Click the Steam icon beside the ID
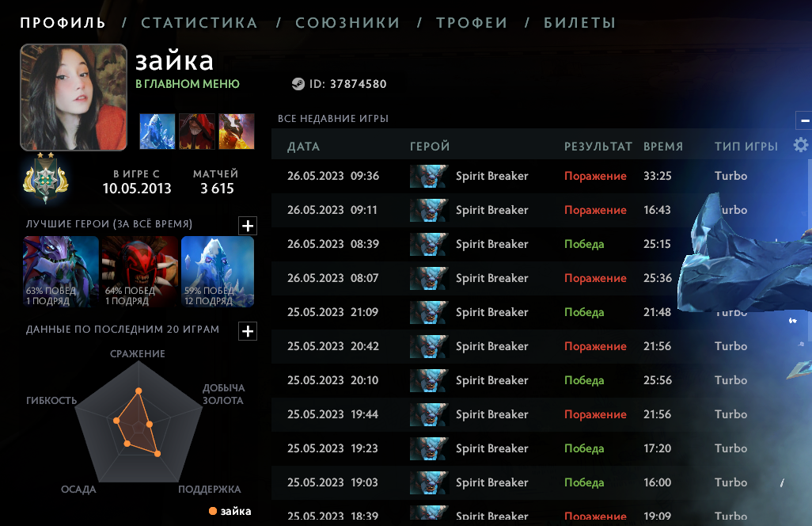The height and width of the screenshot is (526, 812). [x=298, y=84]
